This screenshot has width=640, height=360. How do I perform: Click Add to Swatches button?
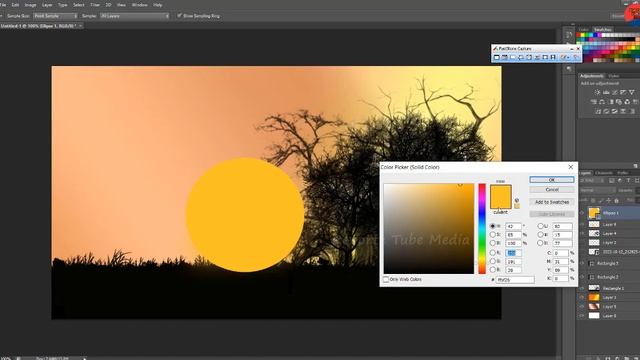pyautogui.click(x=552, y=202)
